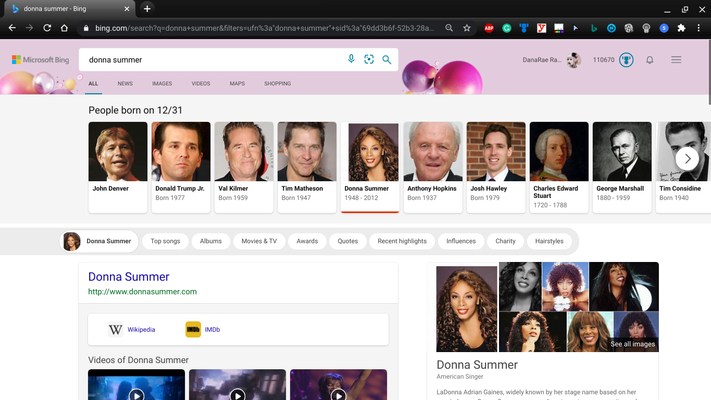
Task: Reload the Bing page
Action: [x=47, y=28]
